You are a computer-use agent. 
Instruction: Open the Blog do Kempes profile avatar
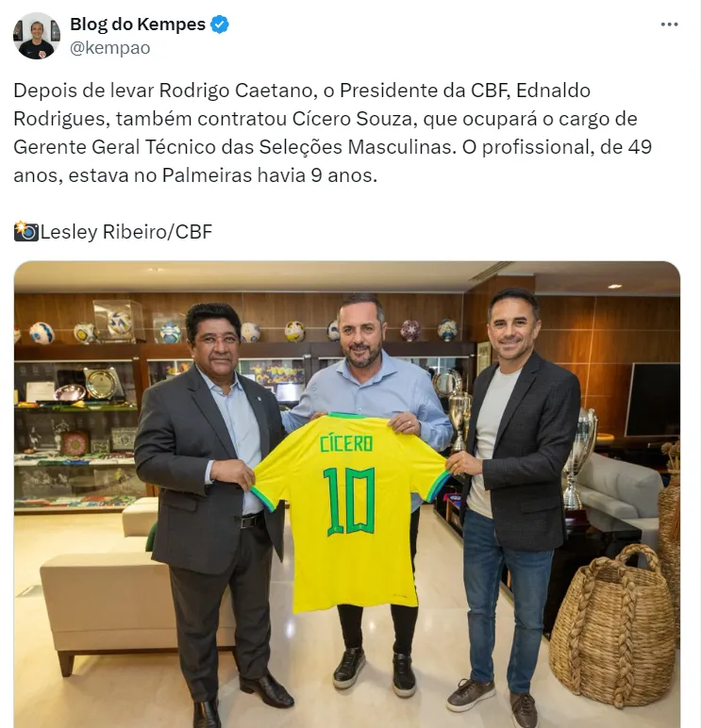point(37,36)
